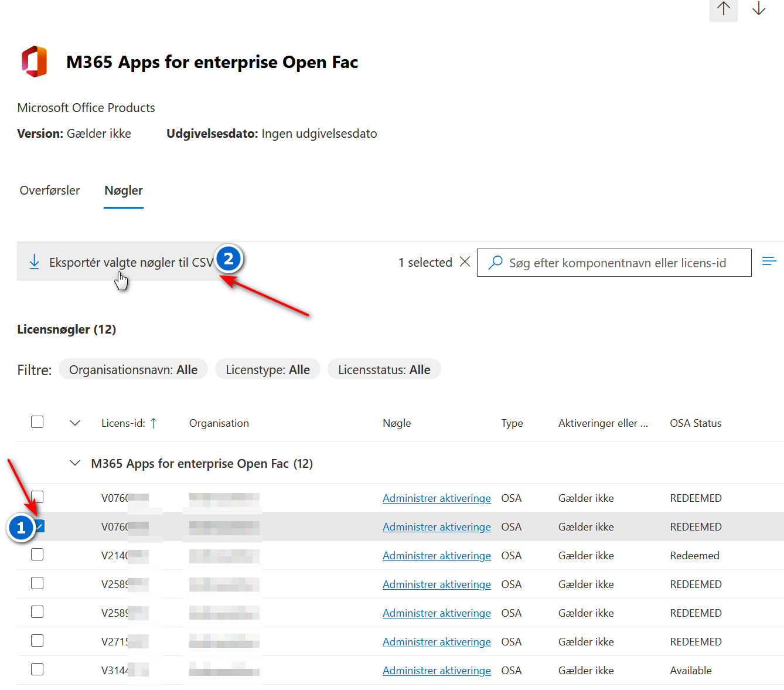
Task: Click the Available status in the V3144 row
Action: (x=691, y=671)
